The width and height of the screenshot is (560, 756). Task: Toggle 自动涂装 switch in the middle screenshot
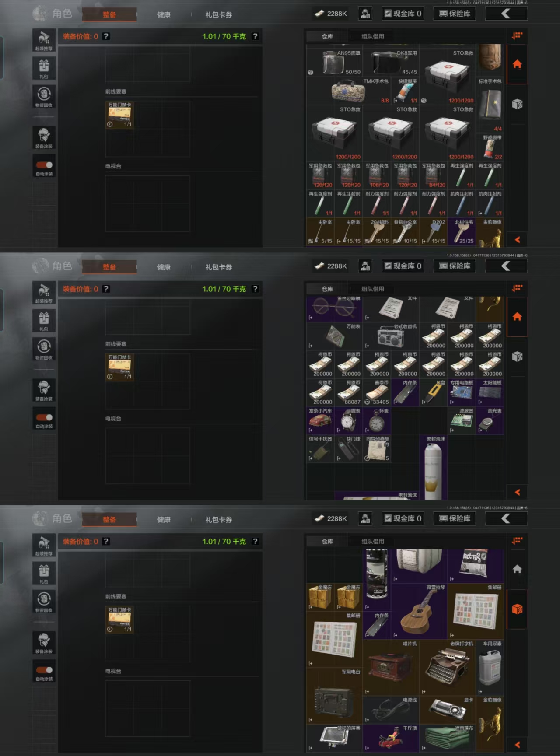[44, 417]
